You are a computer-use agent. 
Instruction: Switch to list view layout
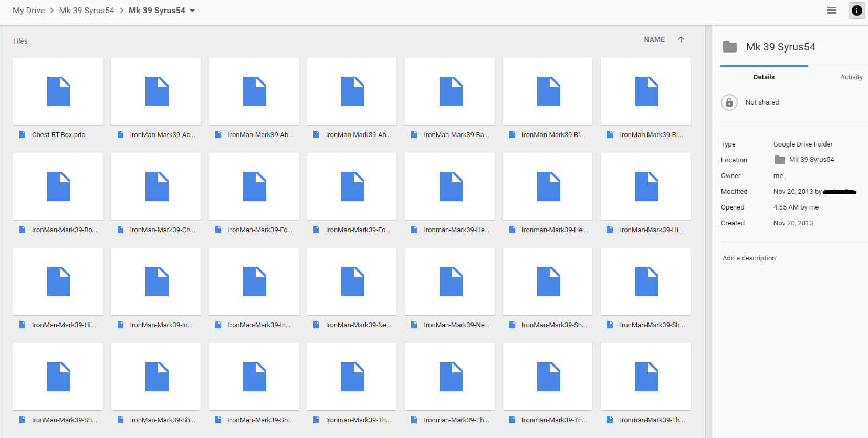831,11
